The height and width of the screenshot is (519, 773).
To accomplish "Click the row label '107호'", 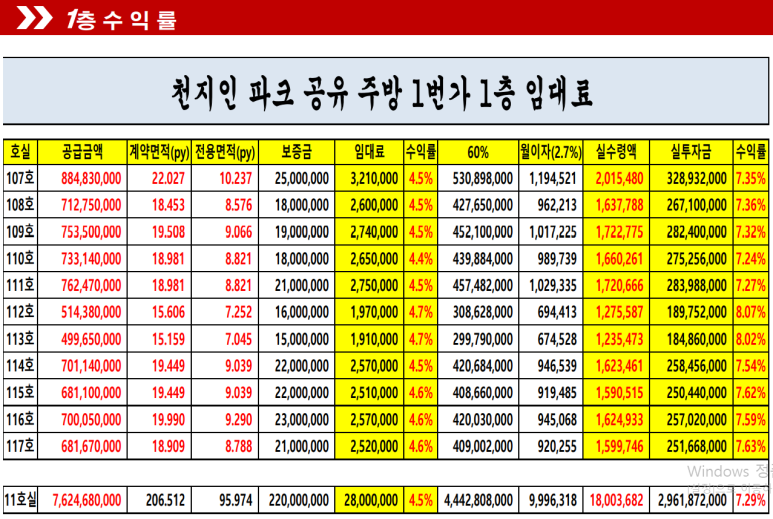I will point(20,178).
